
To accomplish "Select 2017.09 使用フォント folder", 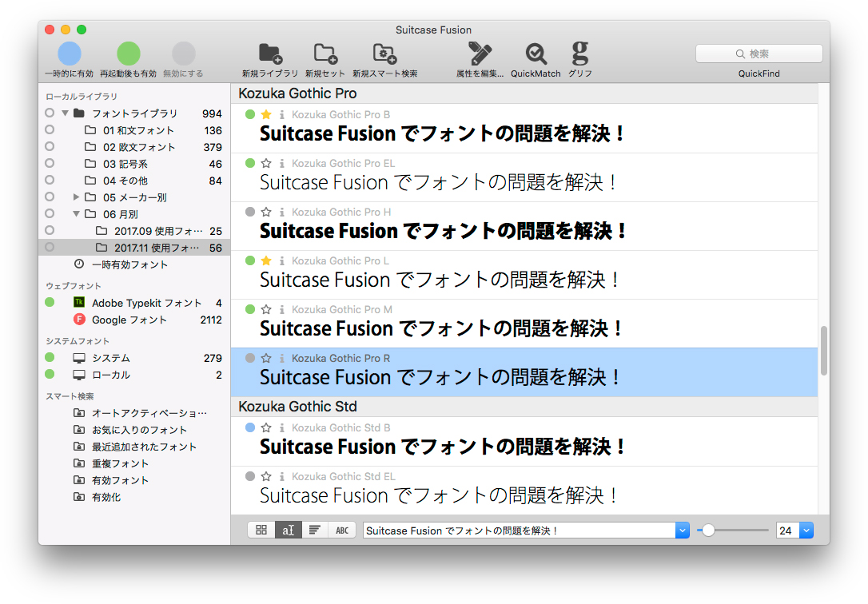I will click(134, 231).
